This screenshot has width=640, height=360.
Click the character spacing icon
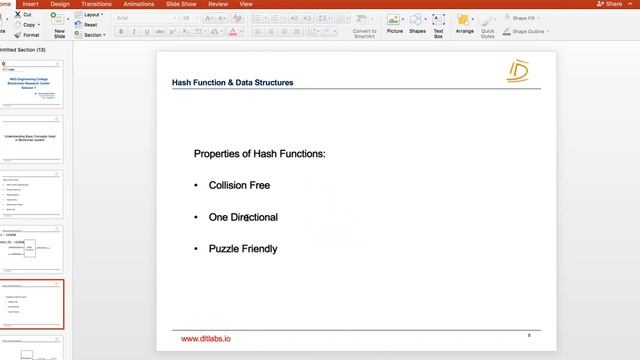click(x=199, y=31)
